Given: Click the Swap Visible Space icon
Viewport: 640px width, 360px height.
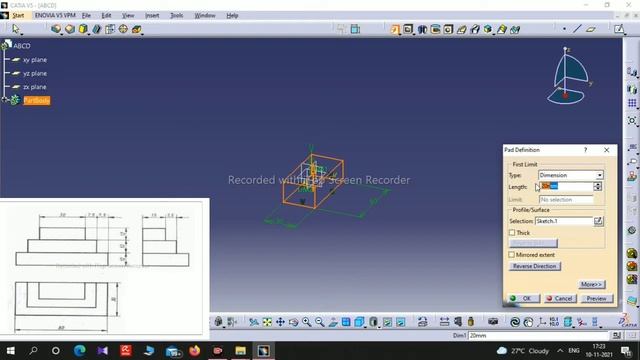Looking at the screenshot, I should pyautogui.click(x=401, y=322).
